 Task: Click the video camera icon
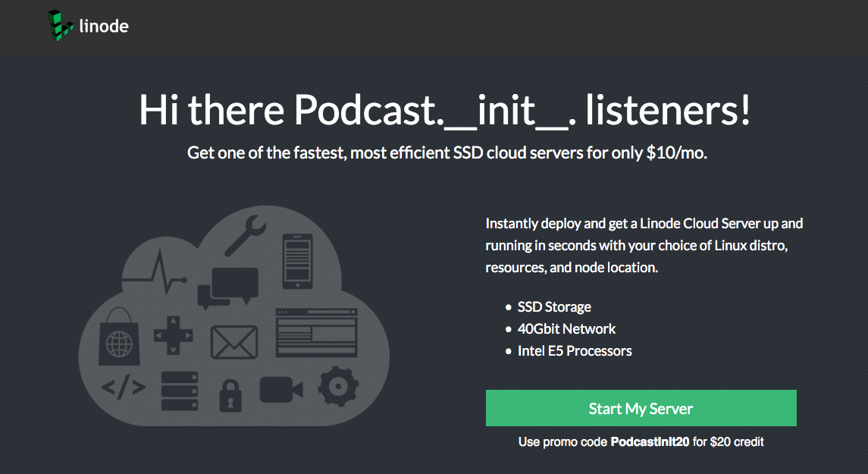coord(281,389)
